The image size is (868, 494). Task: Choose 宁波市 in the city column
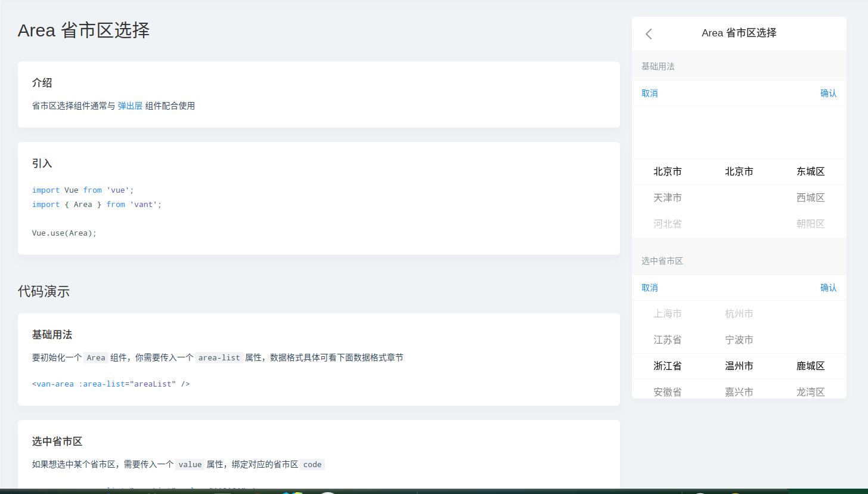[739, 340]
